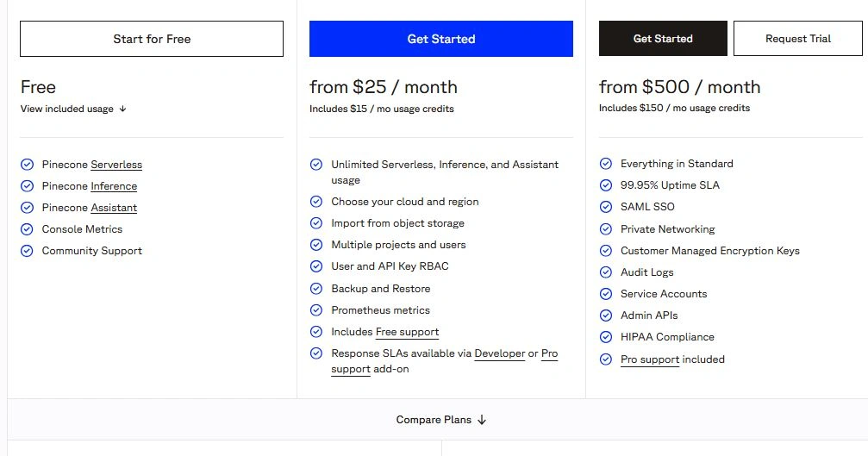The height and width of the screenshot is (456, 868).
Task: Open the Inference link in Free plan
Action: point(114,186)
